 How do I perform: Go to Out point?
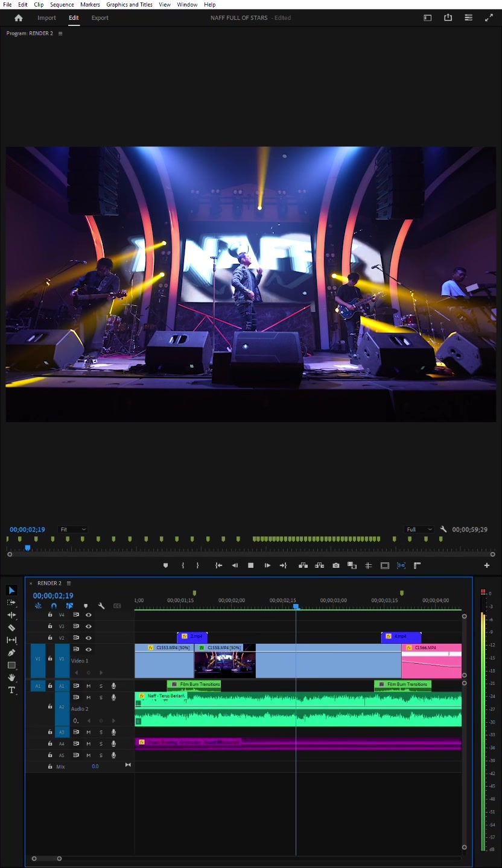283,565
